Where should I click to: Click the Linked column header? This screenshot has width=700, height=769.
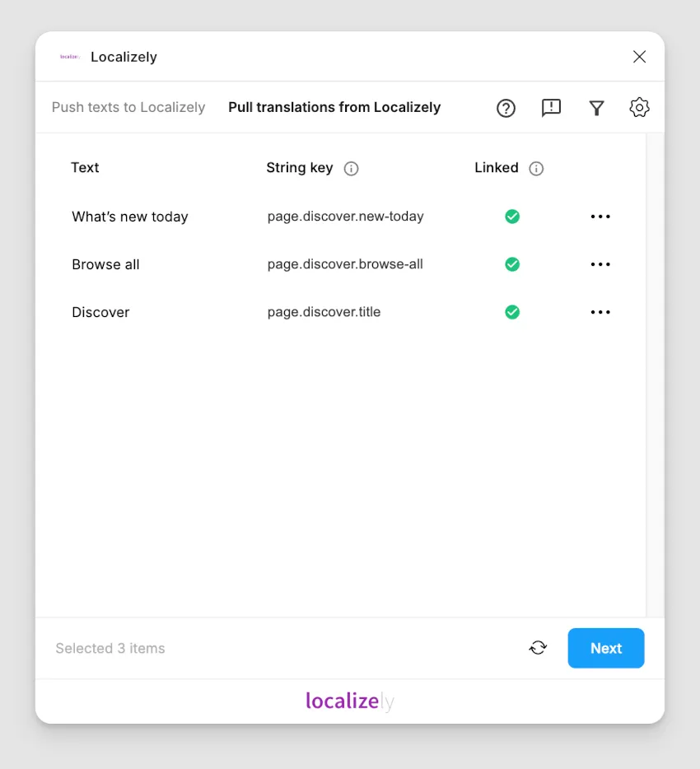pyautogui.click(x=496, y=168)
